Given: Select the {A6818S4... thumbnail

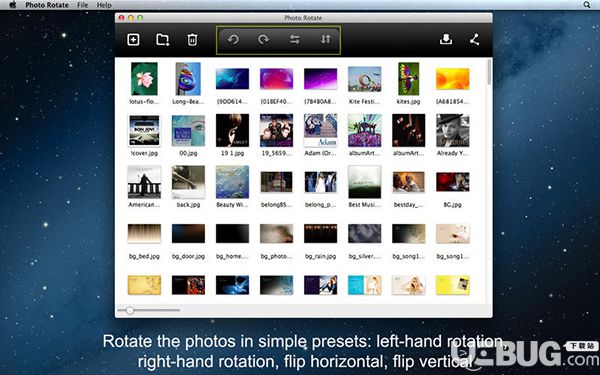Looking at the screenshot, I should click(453, 79).
